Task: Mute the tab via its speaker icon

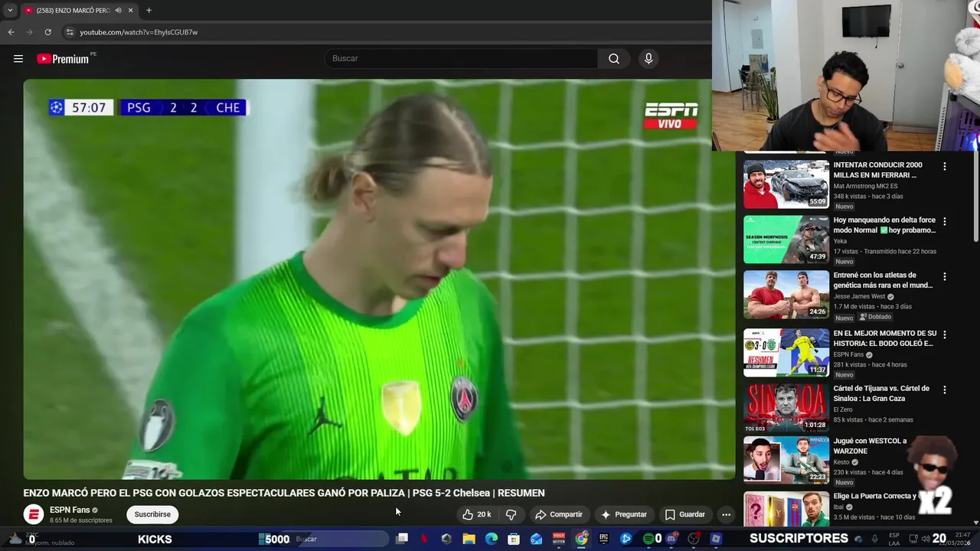Action: [x=118, y=11]
